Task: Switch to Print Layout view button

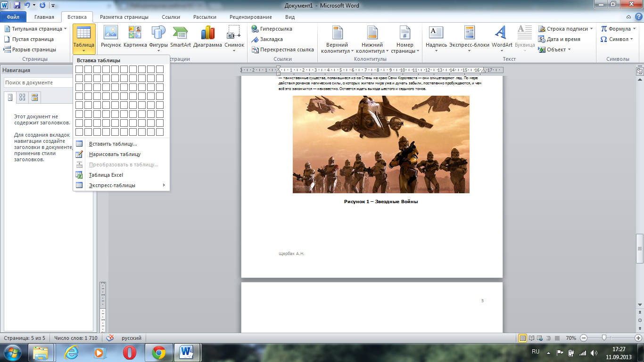Action: coord(522,338)
